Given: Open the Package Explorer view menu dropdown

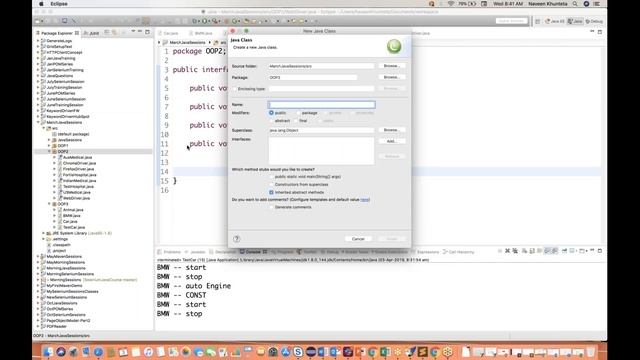Looking at the screenshot, I should (x=133, y=32).
